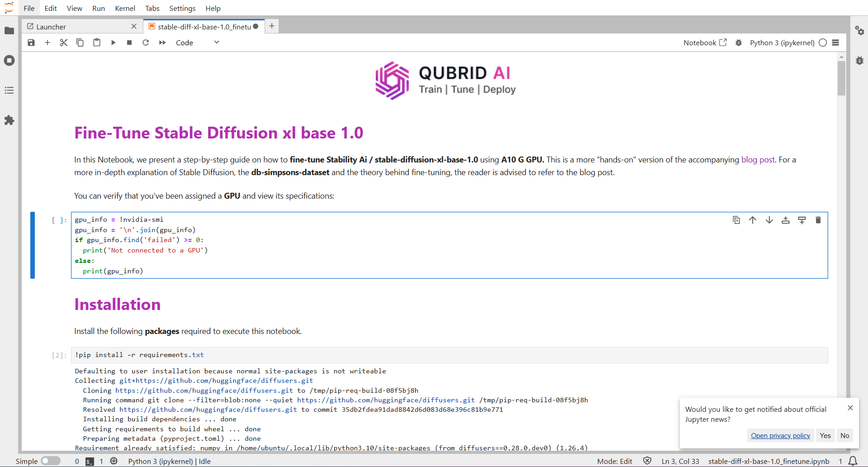Move the active cell down

(x=769, y=220)
